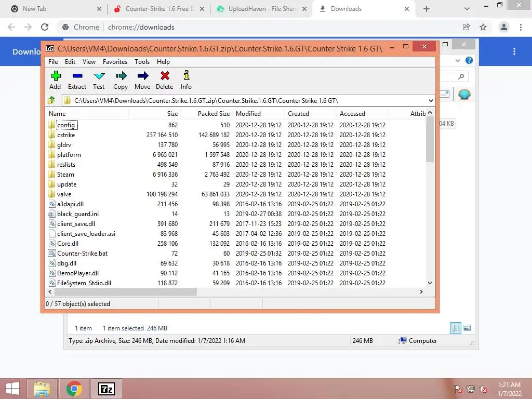Switch to the UploadHaven tab
Viewport: 532px width, 399px height.
click(261, 9)
